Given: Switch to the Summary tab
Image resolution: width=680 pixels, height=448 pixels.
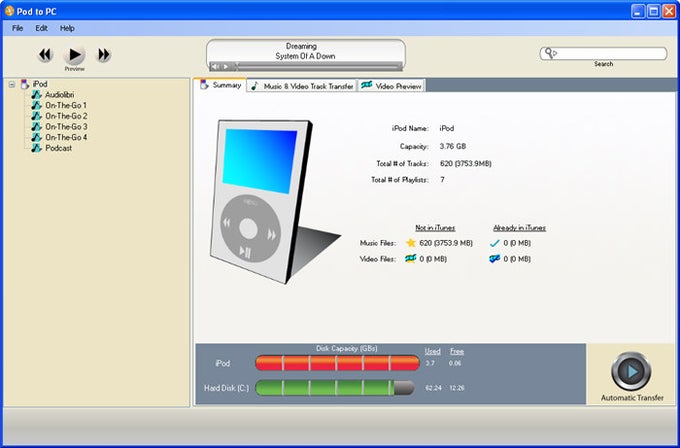Looking at the screenshot, I should (221, 85).
